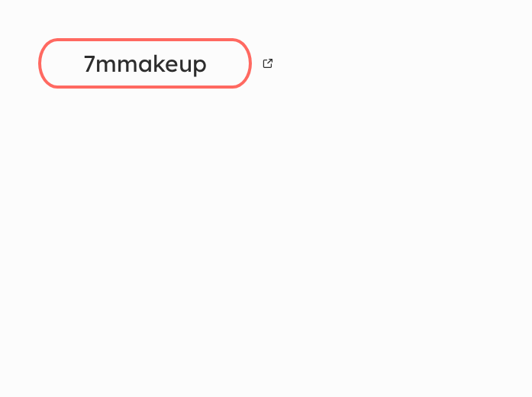Tap the 7mmakeup label text
The width and height of the screenshot is (532, 397).
coord(145,64)
